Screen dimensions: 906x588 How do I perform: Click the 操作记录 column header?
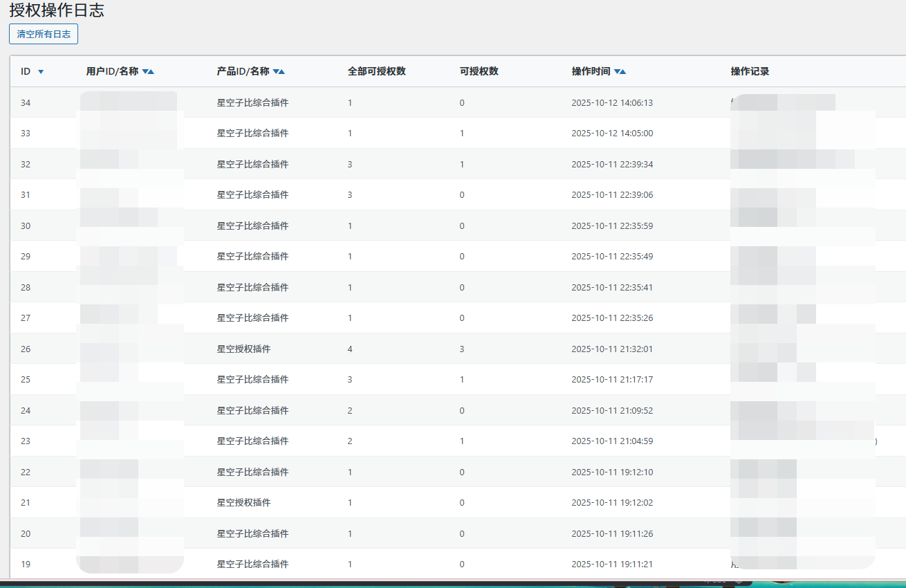pos(750,71)
